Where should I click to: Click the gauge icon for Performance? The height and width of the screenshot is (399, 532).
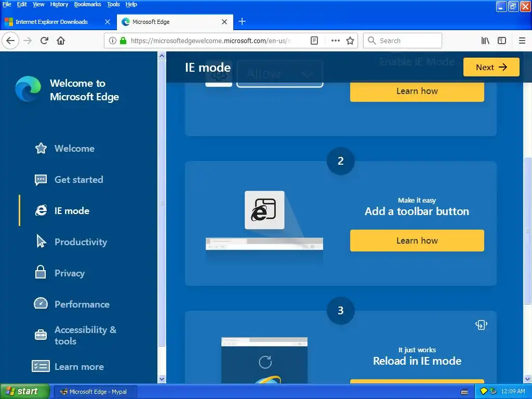click(41, 303)
